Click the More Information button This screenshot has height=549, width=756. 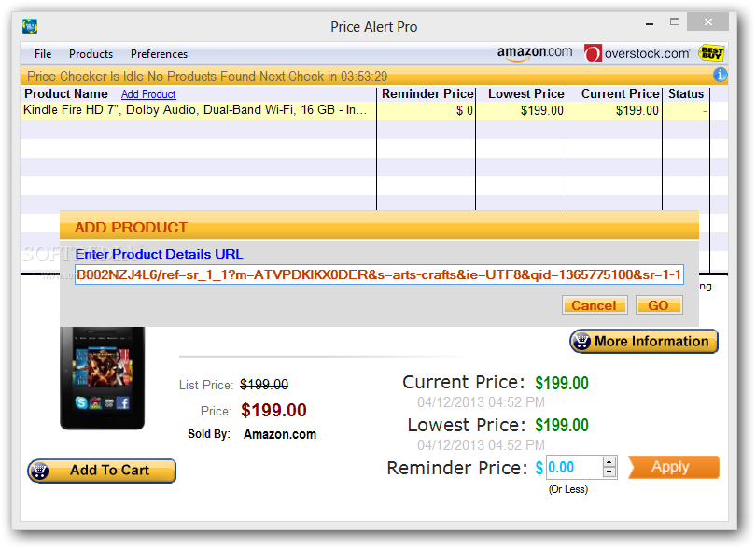[x=644, y=342]
